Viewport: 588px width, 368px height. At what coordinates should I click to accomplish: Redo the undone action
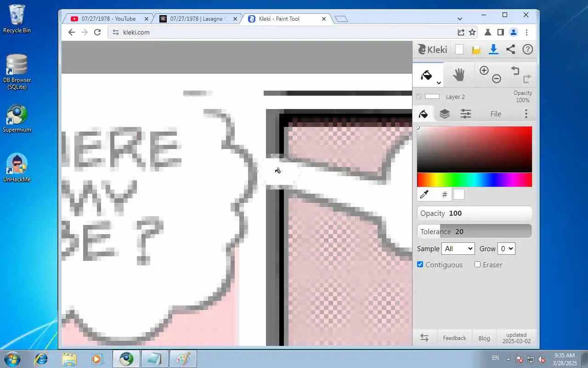click(x=527, y=79)
